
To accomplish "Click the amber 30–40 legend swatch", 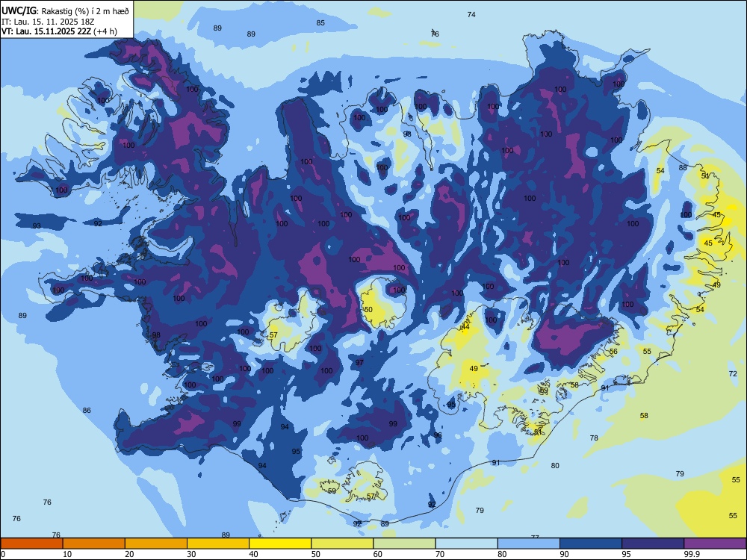I will point(218,544).
